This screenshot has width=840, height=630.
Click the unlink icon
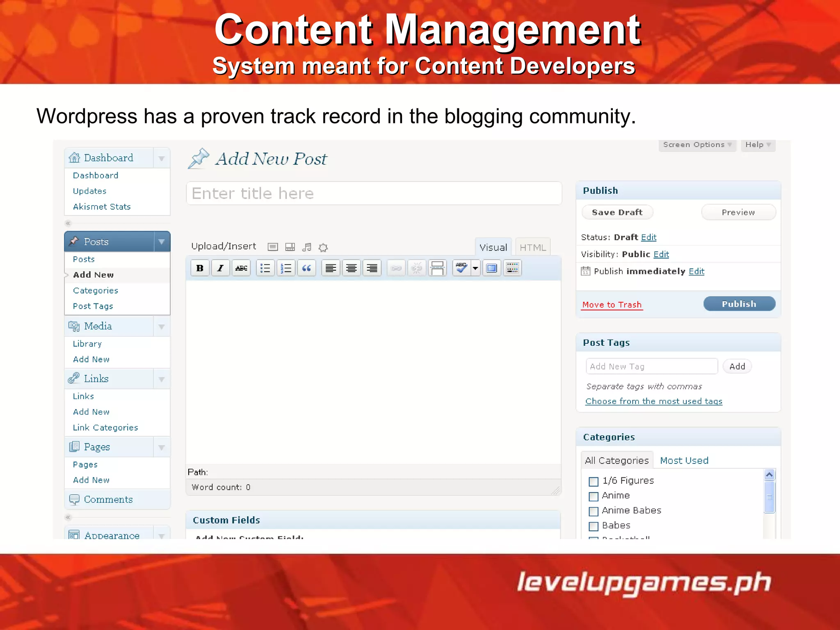coord(417,268)
